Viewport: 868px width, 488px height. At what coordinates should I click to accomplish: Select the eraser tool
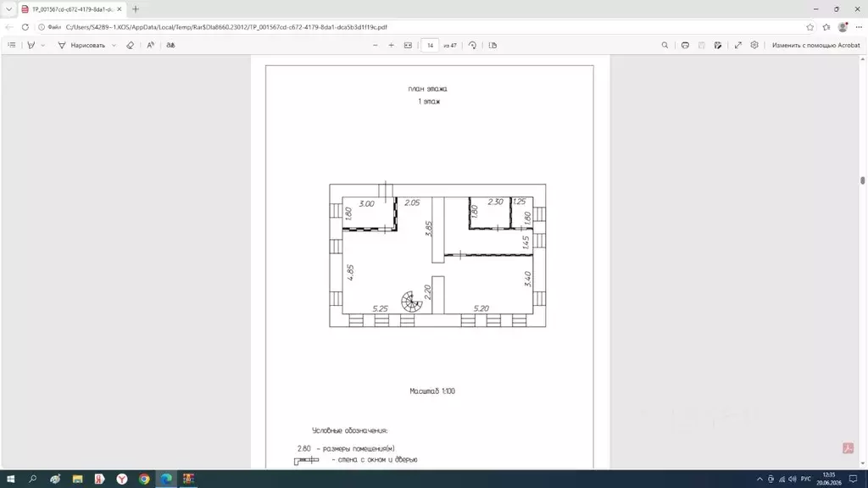[x=130, y=46]
